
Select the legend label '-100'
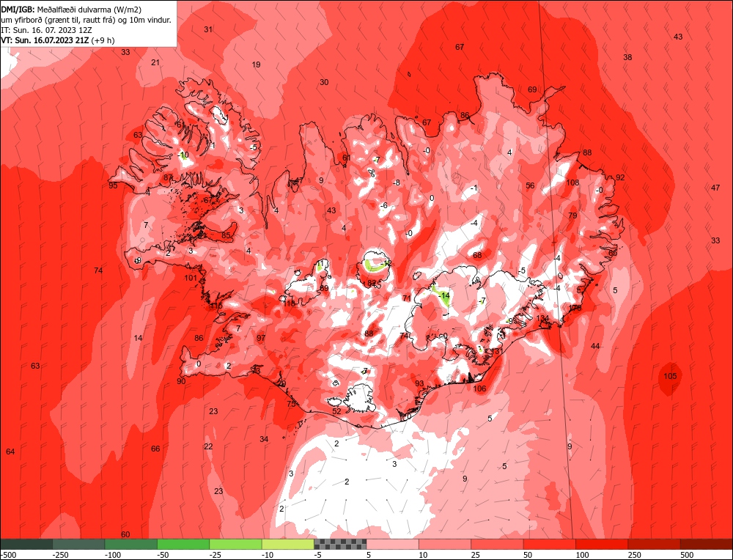coord(113,555)
